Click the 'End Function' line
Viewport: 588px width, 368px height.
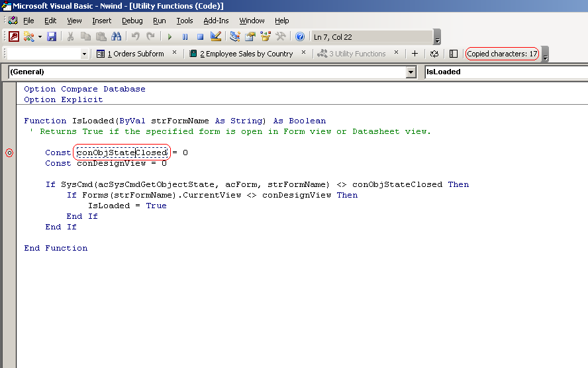(56, 248)
